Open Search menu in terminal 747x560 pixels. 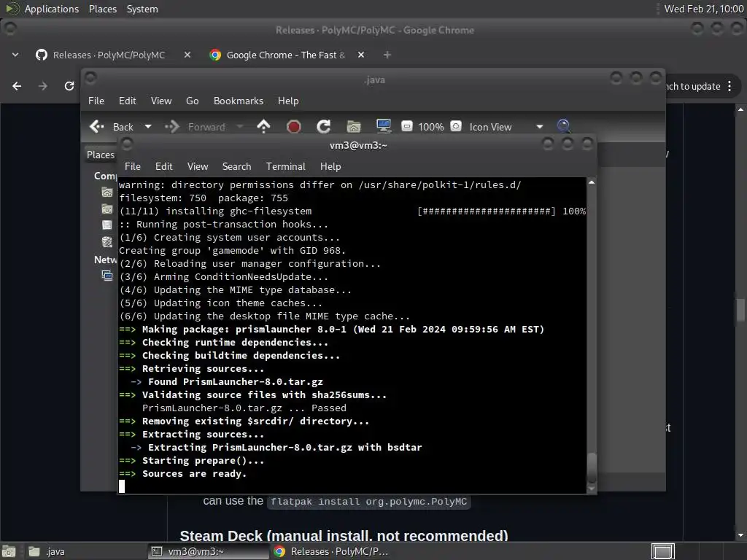[x=236, y=166]
